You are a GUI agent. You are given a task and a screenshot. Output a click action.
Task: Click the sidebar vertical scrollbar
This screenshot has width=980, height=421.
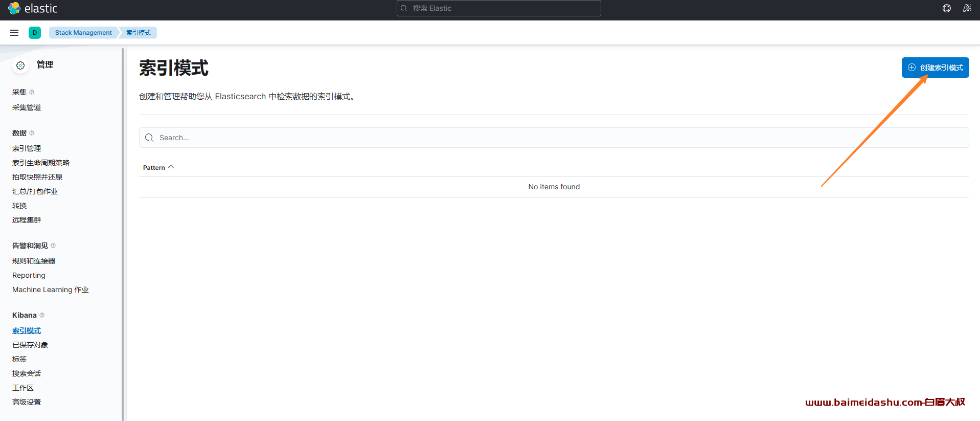[x=123, y=234]
